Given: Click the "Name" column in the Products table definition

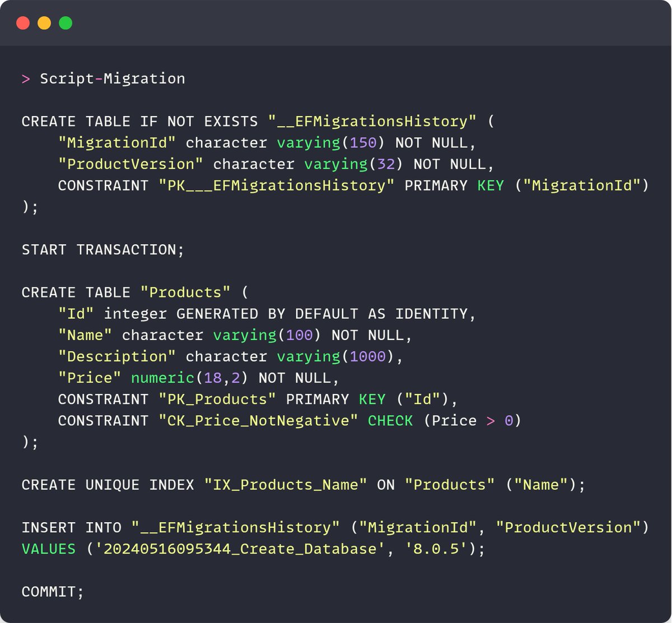Looking at the screenshot, I should pyautogui.click(x=85, y=335).
